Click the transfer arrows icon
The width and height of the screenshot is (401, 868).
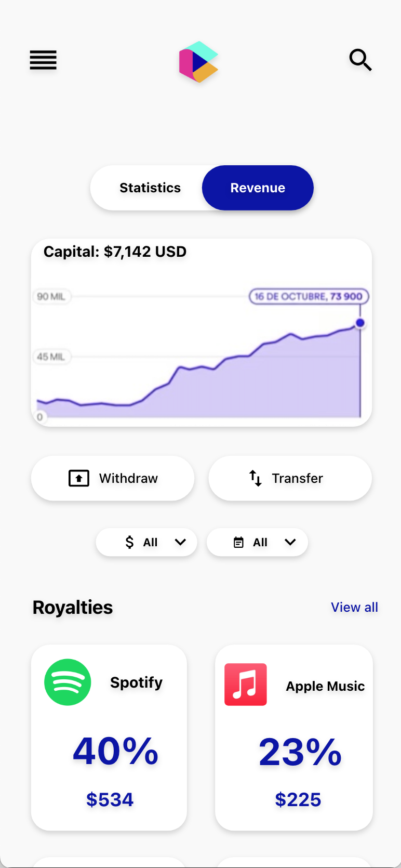255,478
